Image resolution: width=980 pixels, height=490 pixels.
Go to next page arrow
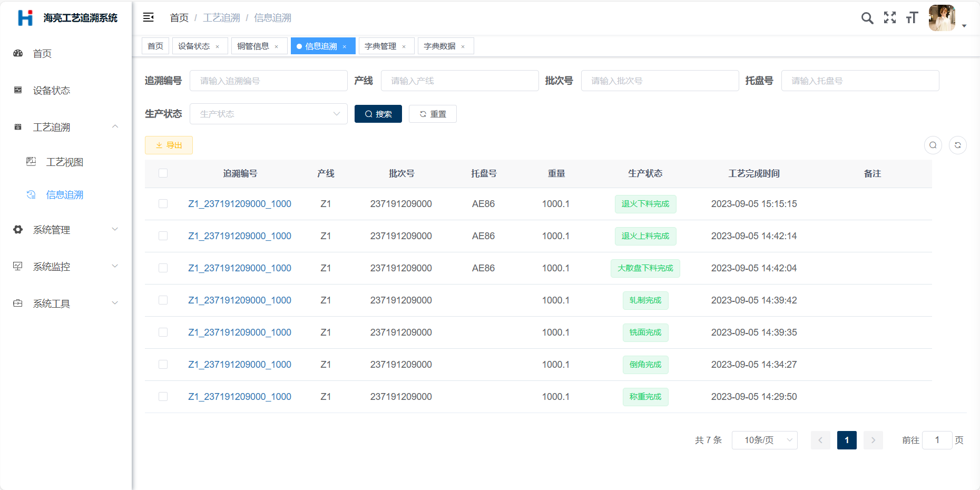click(x=873, y=440)
